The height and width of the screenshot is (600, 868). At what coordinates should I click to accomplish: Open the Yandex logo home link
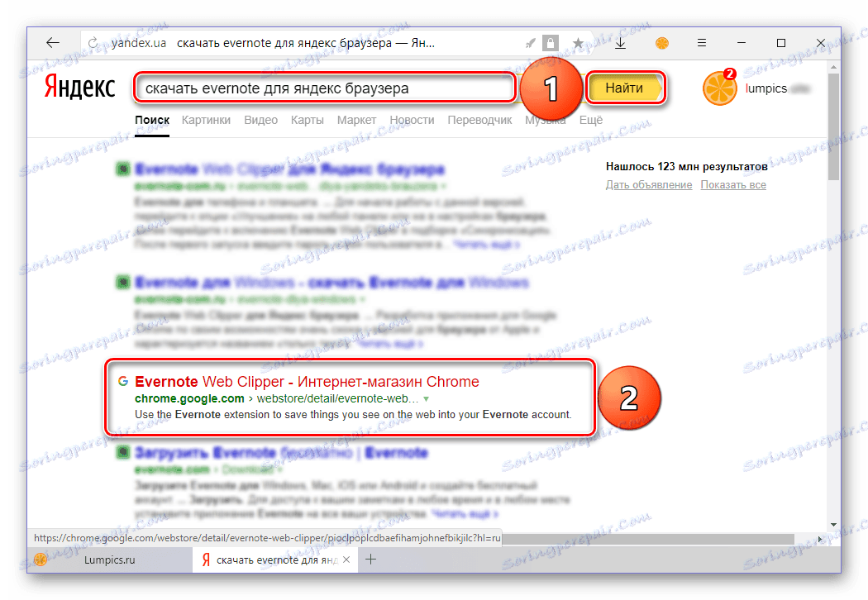79,88
